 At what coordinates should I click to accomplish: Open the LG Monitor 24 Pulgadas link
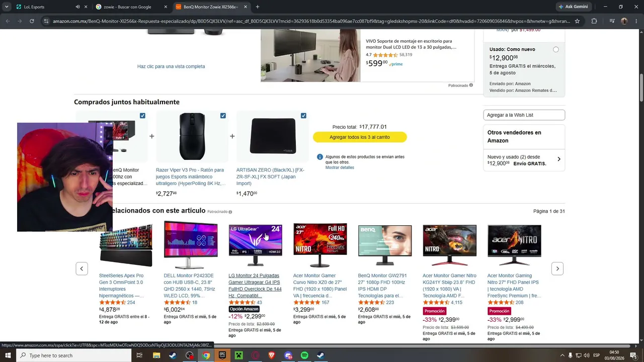[x=255, y=286]
